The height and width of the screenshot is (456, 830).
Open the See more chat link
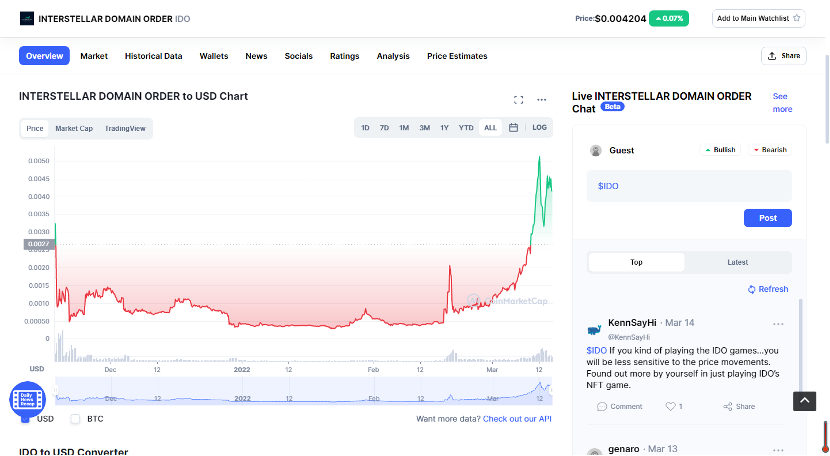[782, 103]
